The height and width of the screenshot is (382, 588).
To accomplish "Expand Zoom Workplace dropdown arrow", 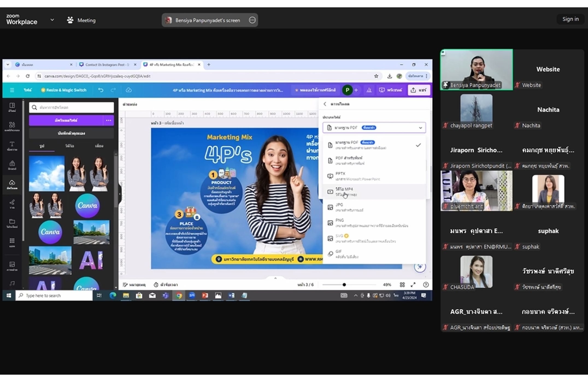I will point(52,20).
